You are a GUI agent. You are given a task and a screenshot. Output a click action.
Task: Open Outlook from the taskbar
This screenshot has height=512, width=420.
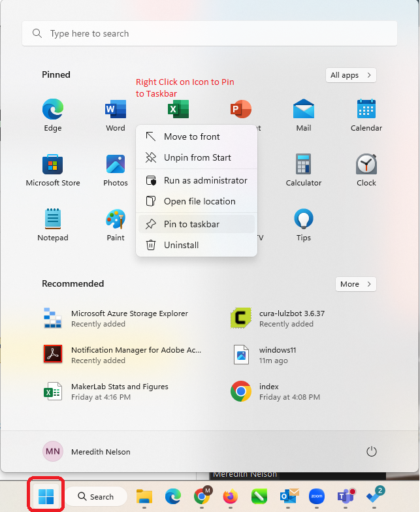point(289,496)
